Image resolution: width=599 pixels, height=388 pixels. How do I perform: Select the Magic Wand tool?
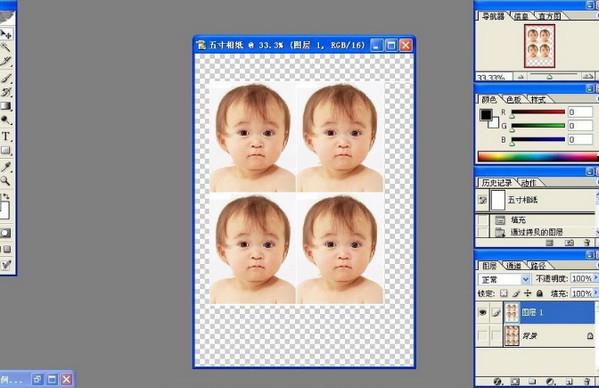(5, 48)
